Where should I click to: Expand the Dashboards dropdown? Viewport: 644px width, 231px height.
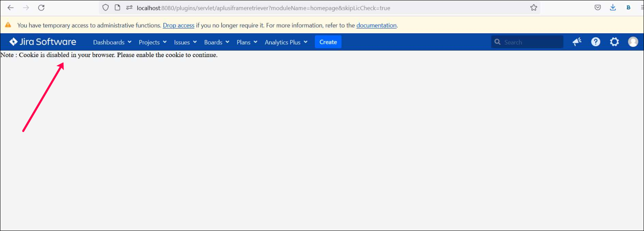pyautogui.click(x=112, y=42)
